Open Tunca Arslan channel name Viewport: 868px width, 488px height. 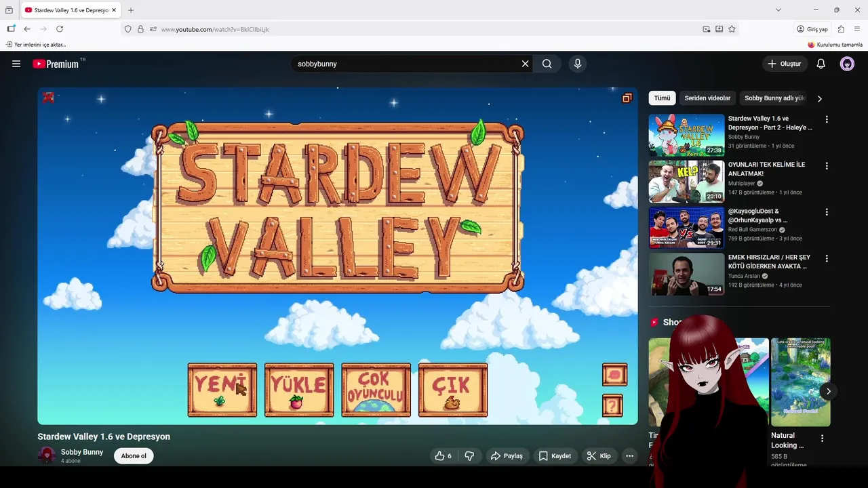744,277
